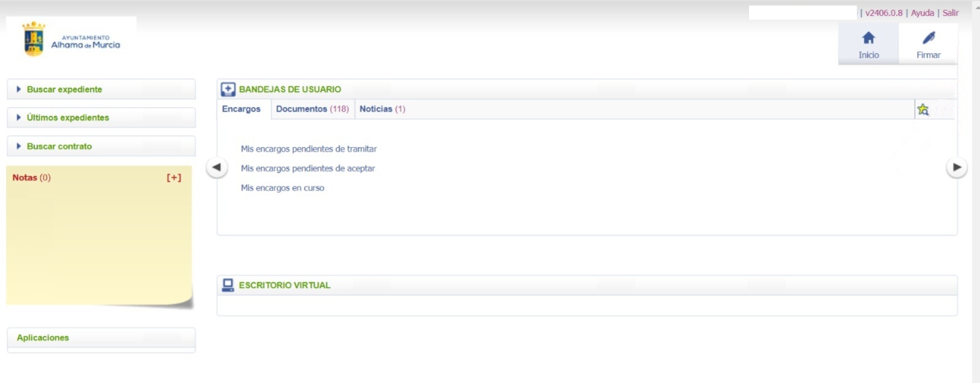The width and height of the screenshot is (980, 383).
Task: Log out using the Salir link
Action: click(x=950, y=13)
